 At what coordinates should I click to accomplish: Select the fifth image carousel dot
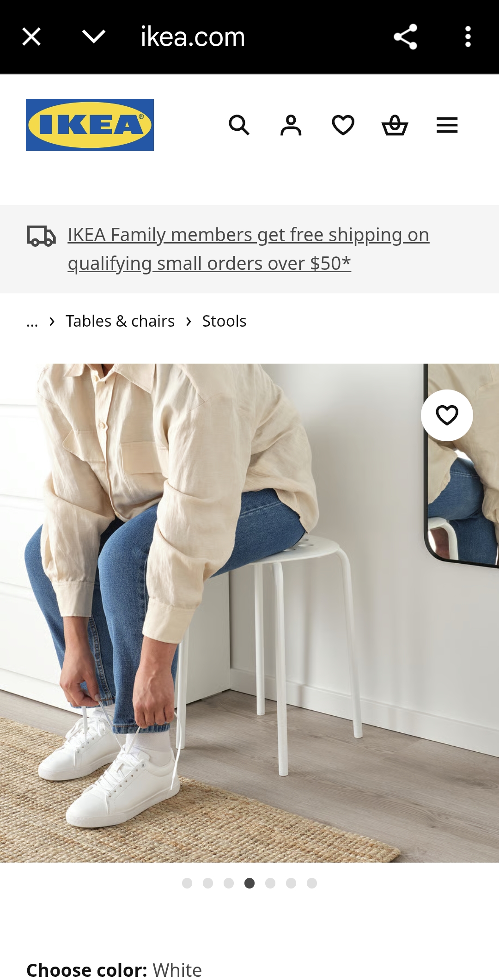point(270,883)
